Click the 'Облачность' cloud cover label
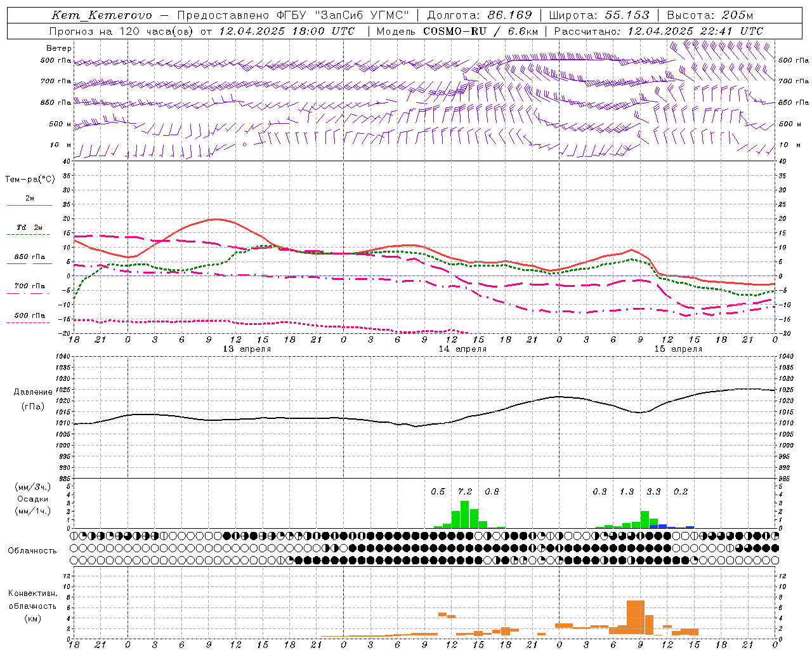The width and height of the screenshot is (812, 650). [x=32, y=550]
